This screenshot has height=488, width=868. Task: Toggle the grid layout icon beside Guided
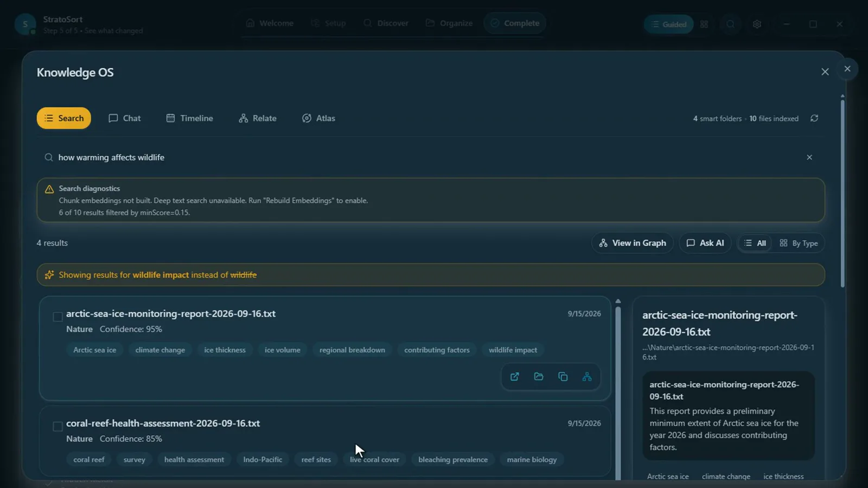coord(704,24)
